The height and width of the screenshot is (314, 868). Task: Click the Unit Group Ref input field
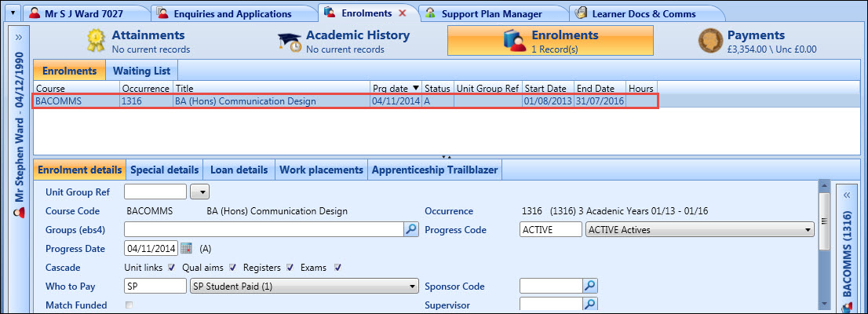click(x=155, y=192)
